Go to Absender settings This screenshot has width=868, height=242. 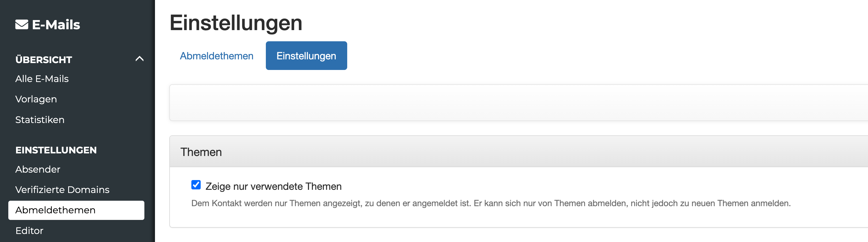tap(38, 169)
